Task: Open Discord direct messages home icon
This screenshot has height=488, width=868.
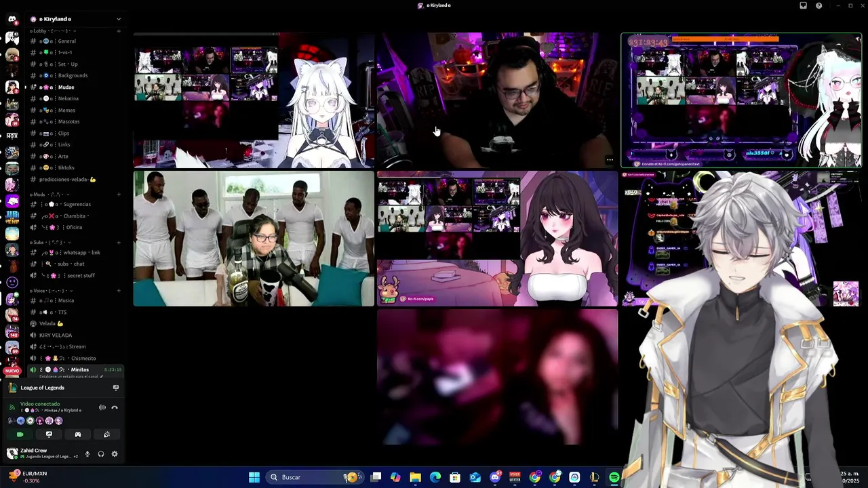Action: [x=12, y=19]
